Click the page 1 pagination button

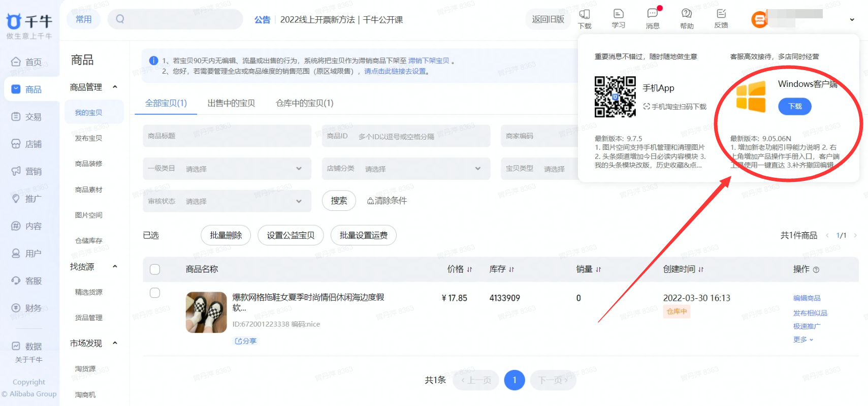(515, 380)
